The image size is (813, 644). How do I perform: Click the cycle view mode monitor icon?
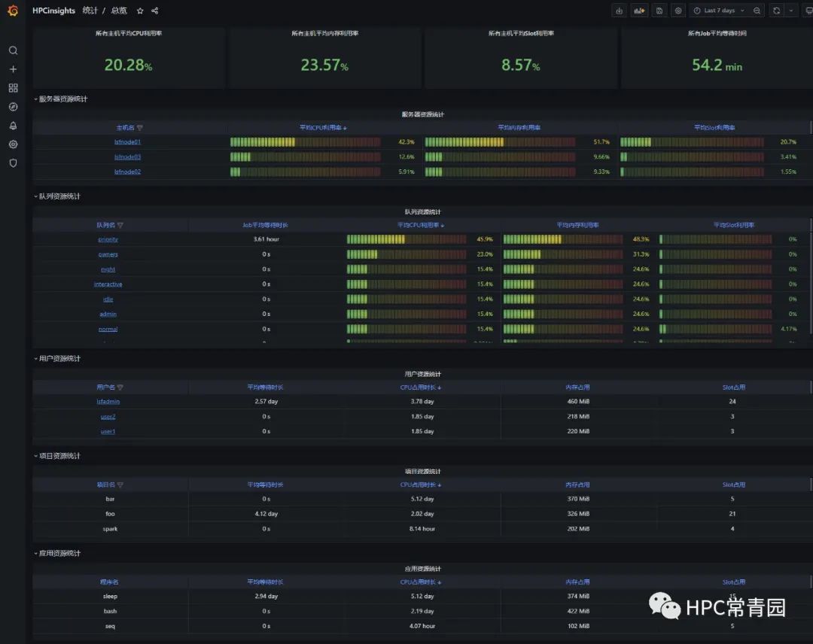click(x=808, y=11)
